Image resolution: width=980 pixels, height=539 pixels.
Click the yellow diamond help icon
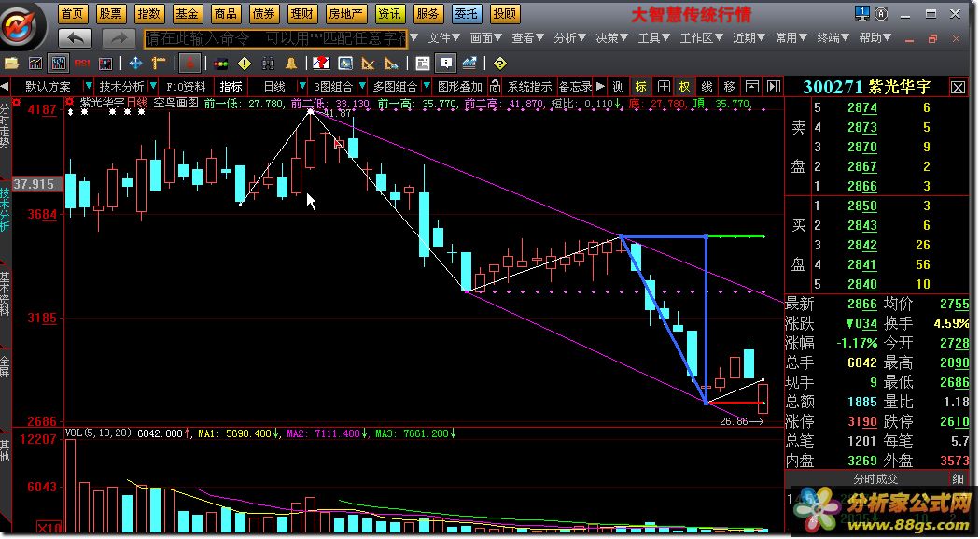pos(499,64)
